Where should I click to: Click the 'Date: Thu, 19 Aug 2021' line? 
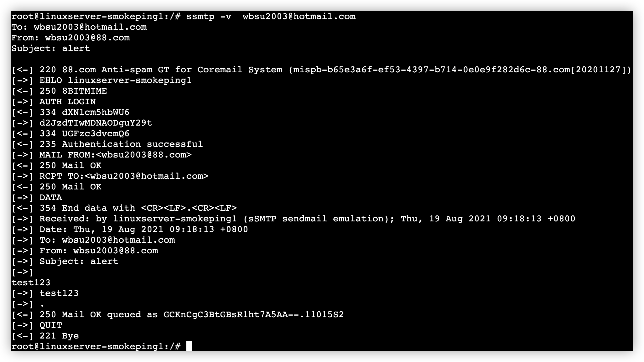coord(143,229)
